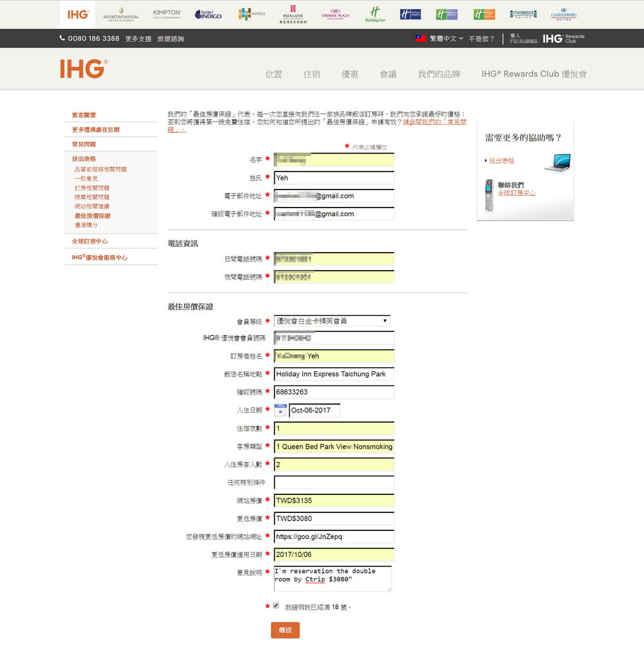
Task: Open 帳單相關問題 sidebar link
Action: pos(92,197)
